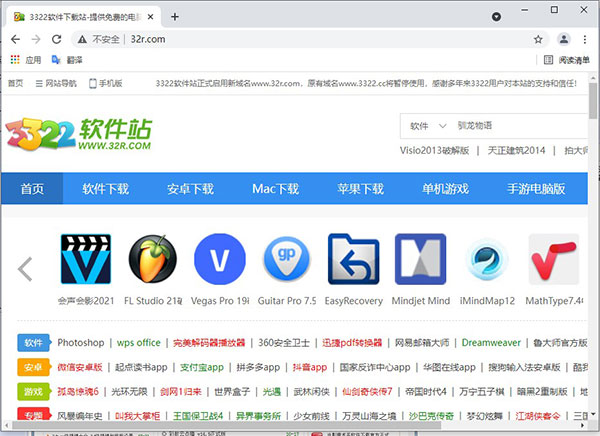Open the FL Studio 21 app icon
Viewport: 600px width, 436px height.
point(153,259)
